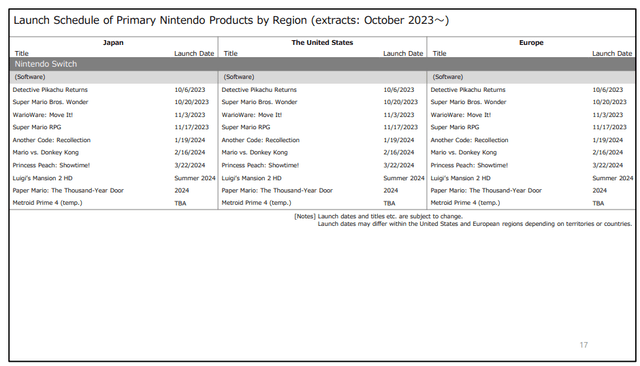The width and height of the screenshot is (640, 366).
Task: Click the Europe (Software) subheading
Action: click(x=448, y=77)
